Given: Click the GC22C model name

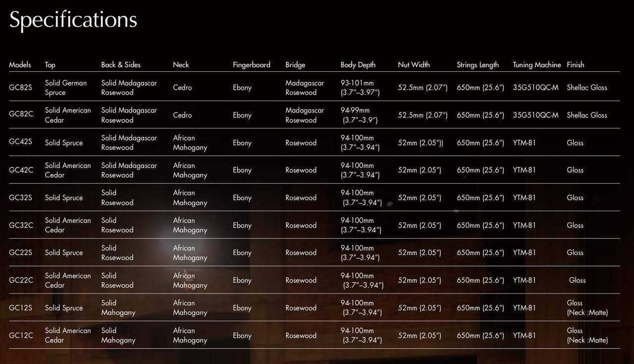Looking at the screenshot, I should [21, 280].
